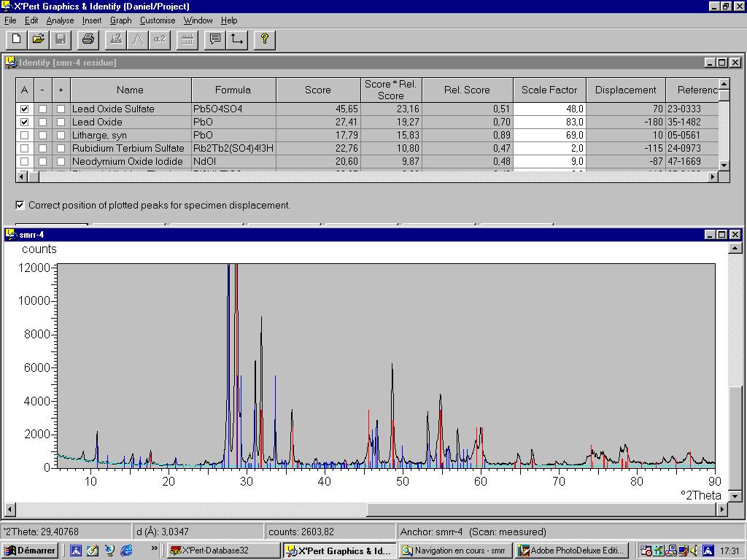Toggle the specimen displacement correction checkbox
The image size is (747, 560).
(x=20, y=206)
